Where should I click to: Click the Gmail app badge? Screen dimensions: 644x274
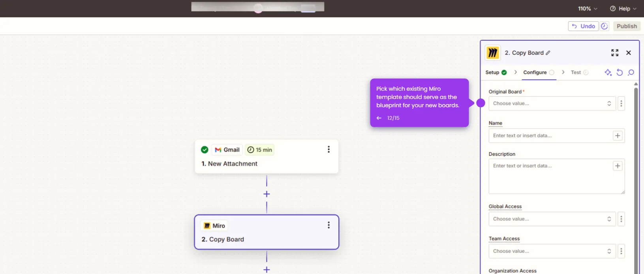(227, 150)
